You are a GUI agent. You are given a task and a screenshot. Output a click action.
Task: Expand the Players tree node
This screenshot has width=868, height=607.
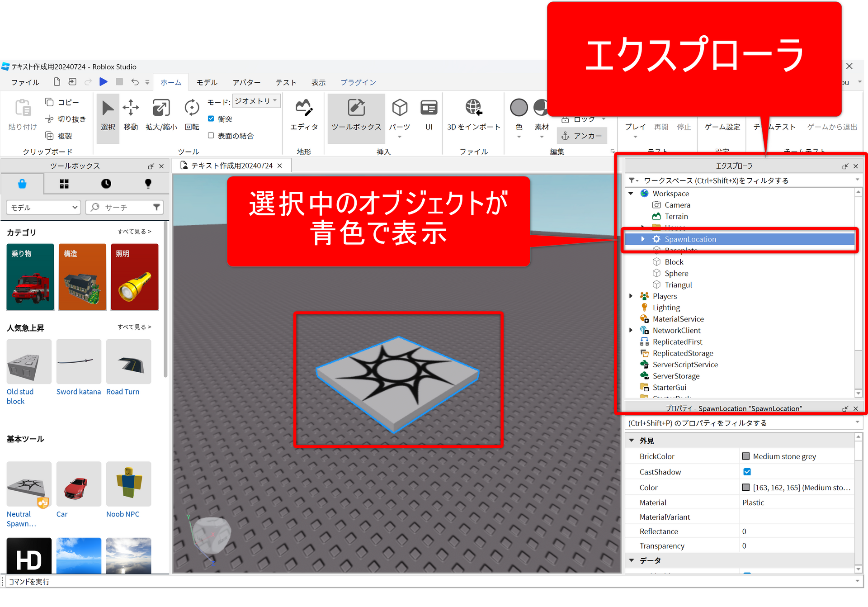pos(631,296)
